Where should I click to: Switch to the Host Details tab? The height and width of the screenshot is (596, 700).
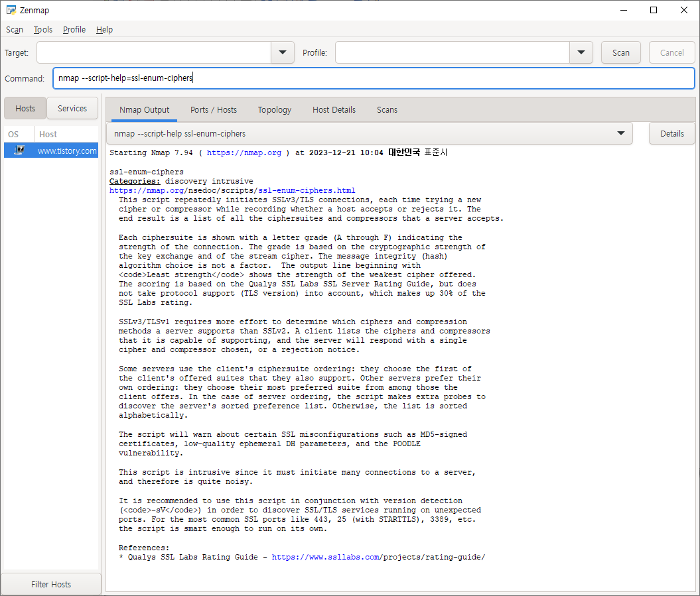coord(334,110)
